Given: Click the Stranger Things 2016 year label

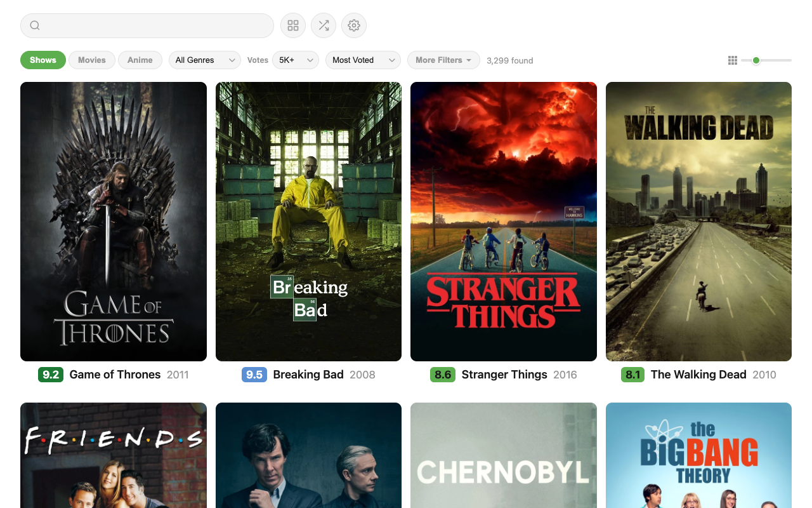Looking at the screenshot, I should pyautogui.click(x=565, y=375).
